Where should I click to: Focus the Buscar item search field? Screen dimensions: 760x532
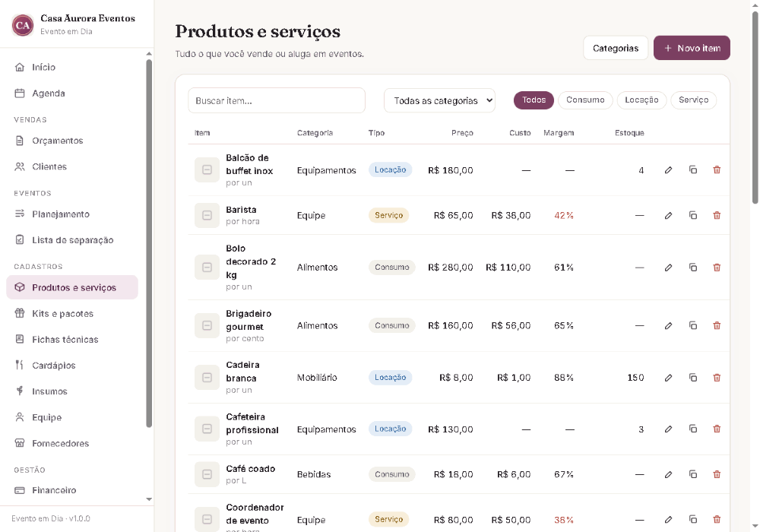[x=277, y=101]
